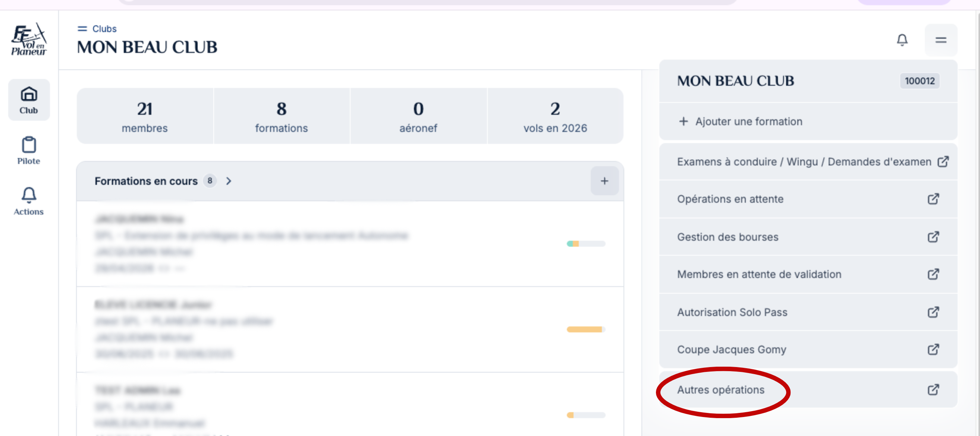The image size is (980, 436).
Task: Open Opérations en attente
Action: click(x=808, y=199)
